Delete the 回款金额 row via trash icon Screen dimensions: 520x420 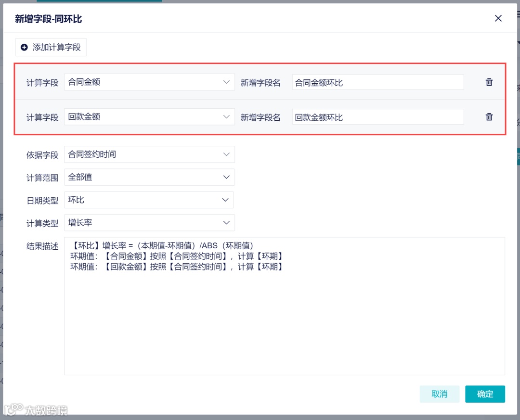[489, 116]
